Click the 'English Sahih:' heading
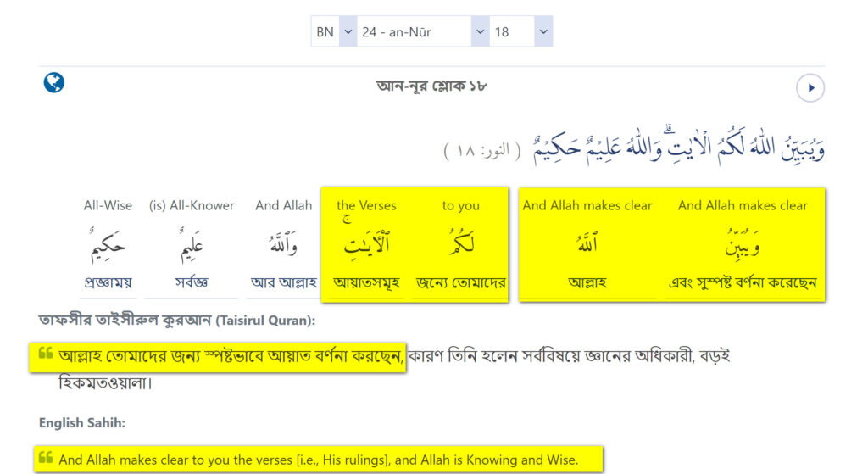The width and height of the screenshot is (868, 474). coord(82,422)
